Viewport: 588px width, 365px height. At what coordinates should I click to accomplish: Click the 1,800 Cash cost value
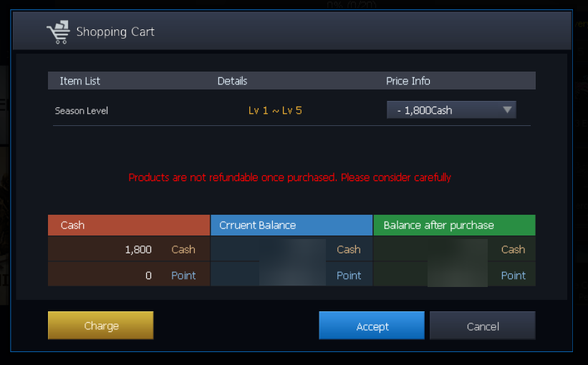click(138, 250)
